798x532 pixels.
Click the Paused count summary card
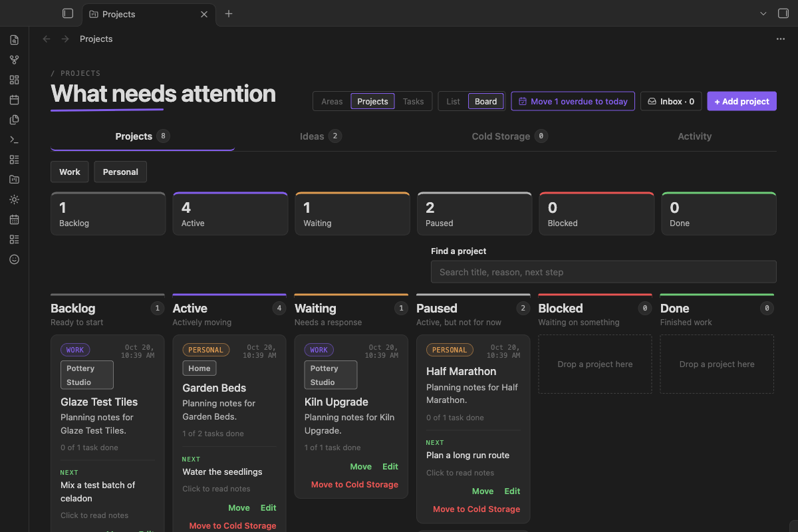[474, 213]
